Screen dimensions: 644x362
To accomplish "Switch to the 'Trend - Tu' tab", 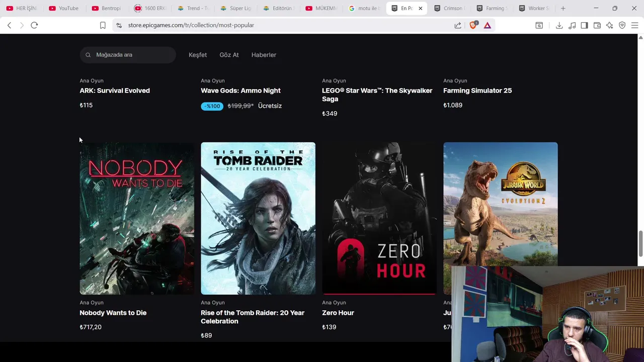I will click(x=193, y=8).
